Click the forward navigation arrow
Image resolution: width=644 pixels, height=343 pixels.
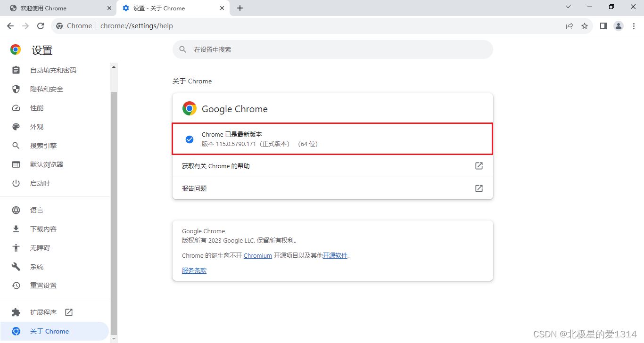(x=25, y=26)
